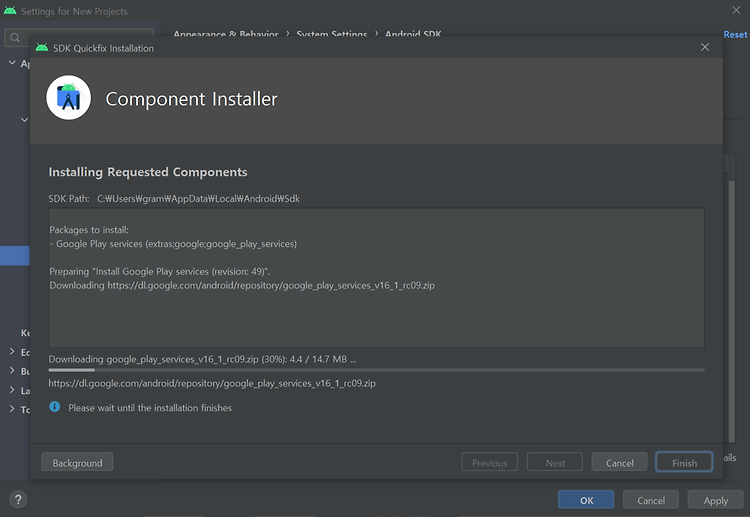Click the Settings window vertical scrollbar
This screenshot has height=517, width=750.
[731, 311]
